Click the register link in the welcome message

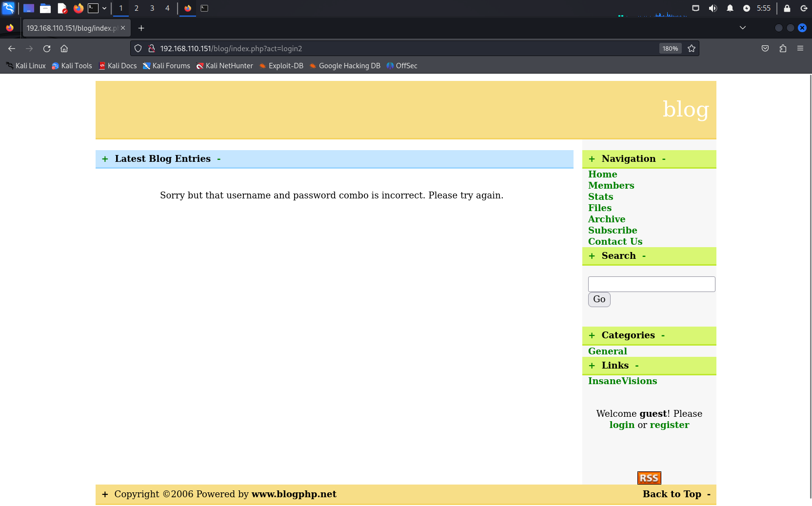click(670, 425)
